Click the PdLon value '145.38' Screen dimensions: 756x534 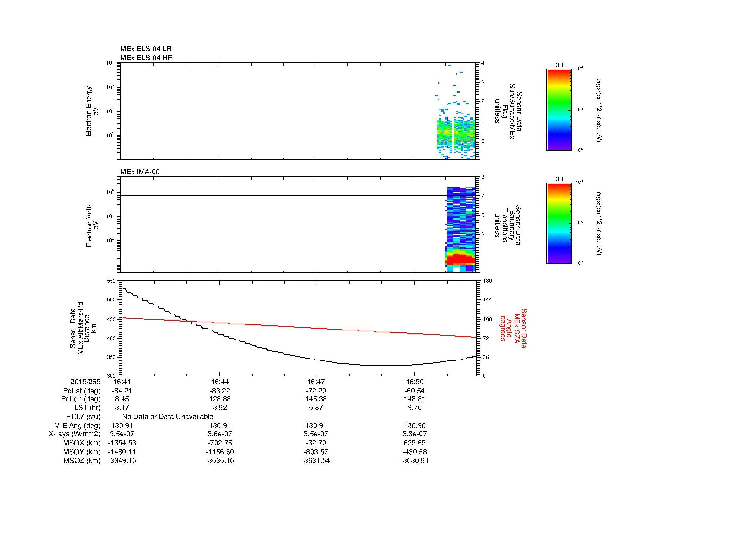click(x=316, y=399)
